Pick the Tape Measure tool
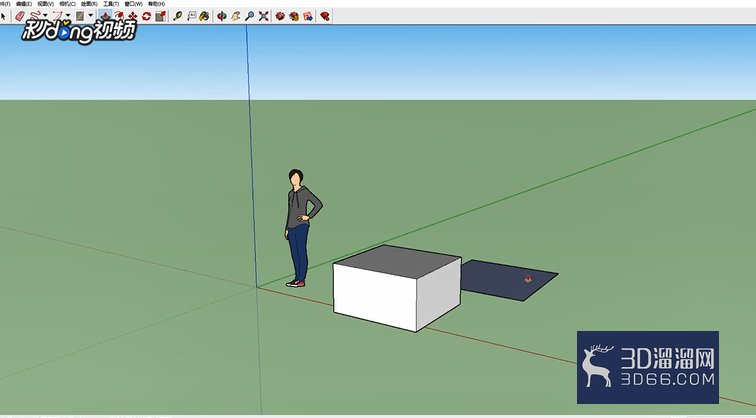 click(178, 16)
